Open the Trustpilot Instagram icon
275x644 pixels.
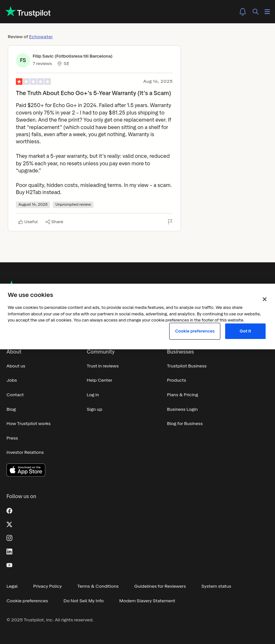pos(9,538)
